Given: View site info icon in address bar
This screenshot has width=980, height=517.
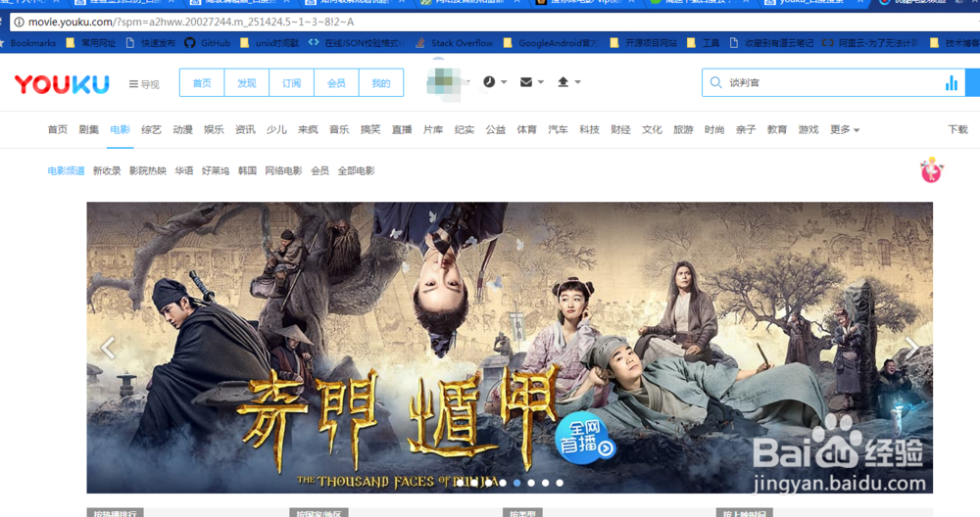Looking at the screenshot, I should (20, 22).
